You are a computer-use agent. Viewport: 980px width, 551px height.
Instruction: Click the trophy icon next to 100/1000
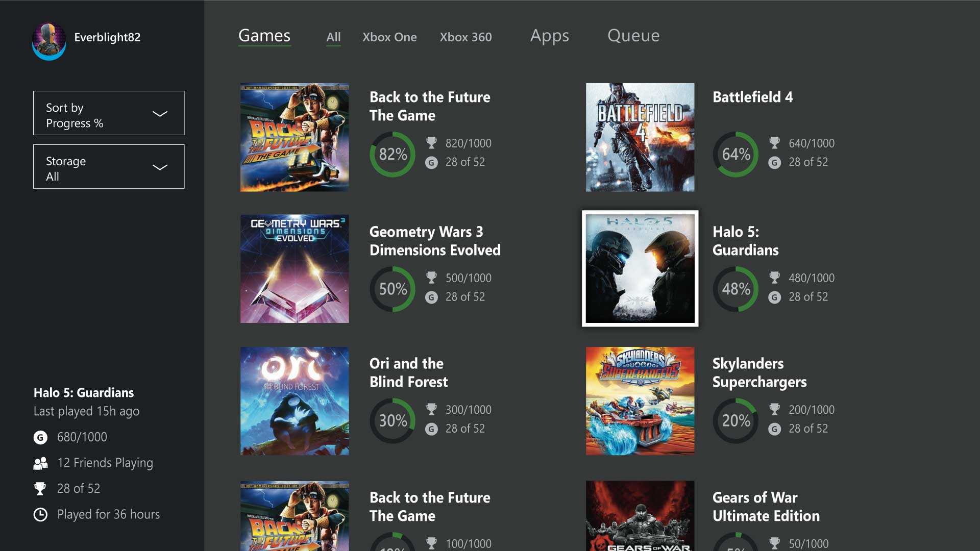tap(431, 543)
